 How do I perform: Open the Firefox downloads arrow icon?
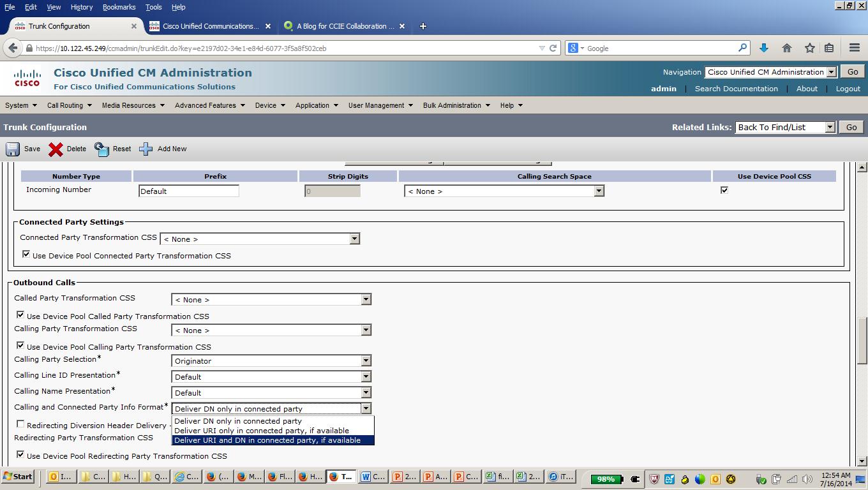pyautogui.click(x=763, y=48)
